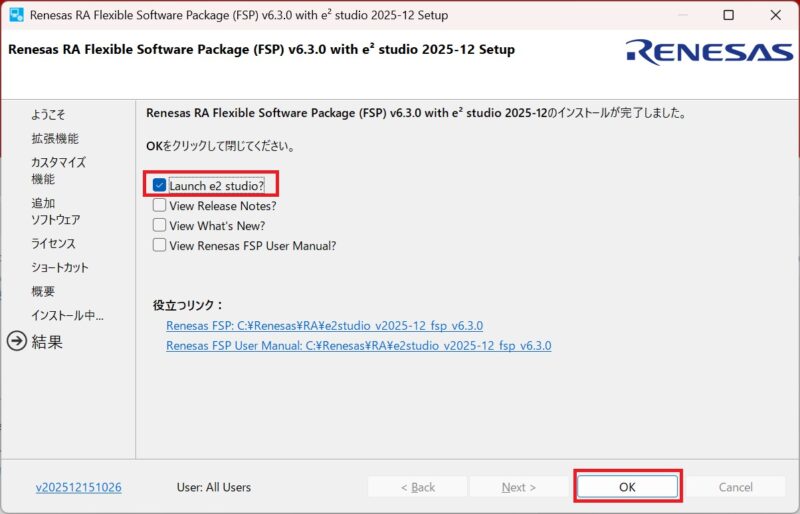Image resolution: width=800 pixels, height=514 pixels.
Task: Select the 追加ソフトウェア step in sidebar
Action: (56, 211)
